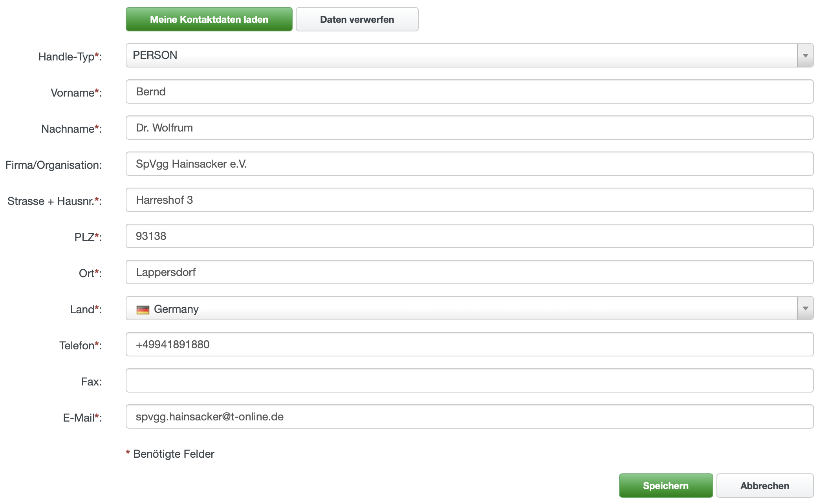Image resolution: width=817 pixels, height=504 pixels.
Task: Select the PLZ field with 93138
Action: 469,236
